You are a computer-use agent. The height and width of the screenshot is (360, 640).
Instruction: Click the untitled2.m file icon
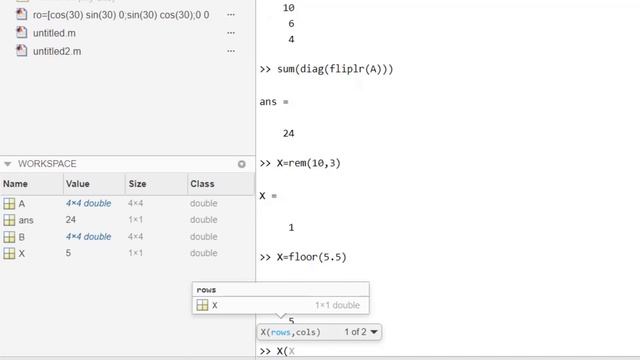pyautogui.click(x=22, y=51)
